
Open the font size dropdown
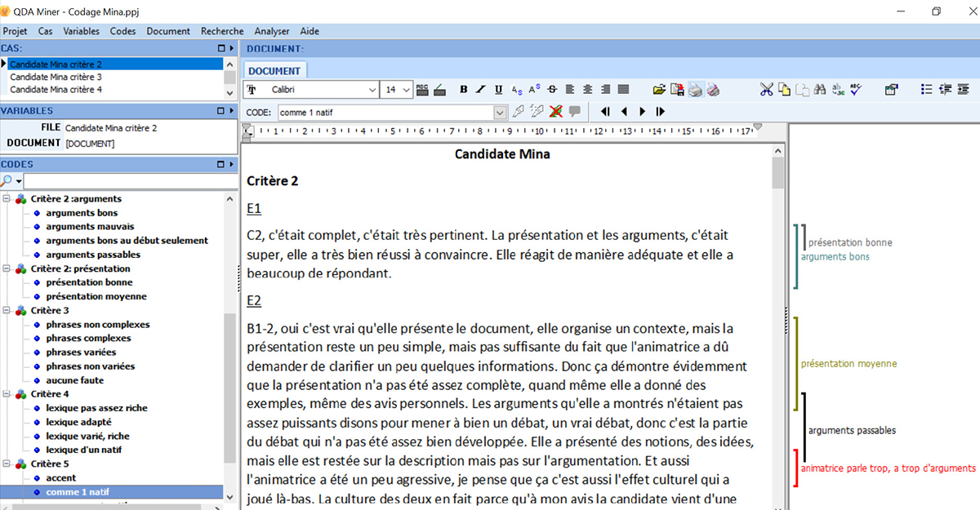pos(407,90)
